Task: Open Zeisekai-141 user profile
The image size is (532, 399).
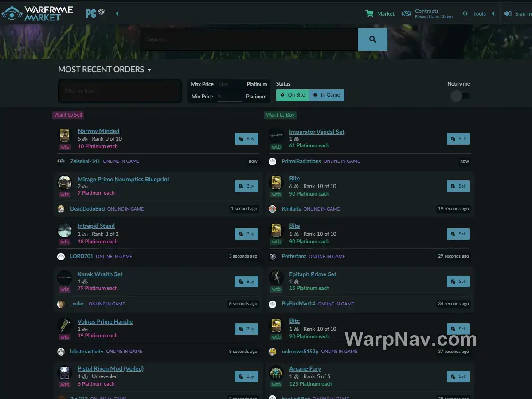Action: [x=85, y=161]
